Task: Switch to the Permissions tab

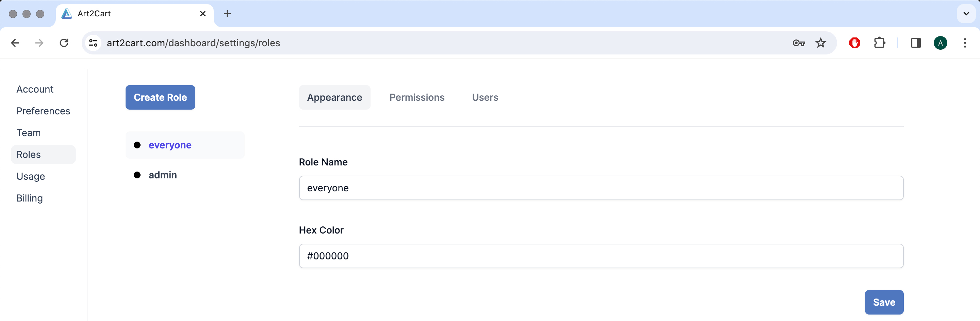Action: tap(416, 97)
